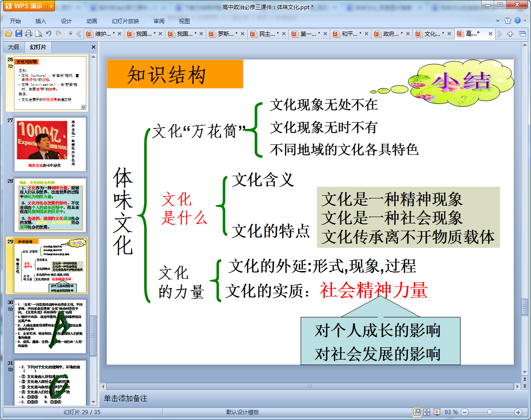Switch to the 大纲 outline pane tab
531x420 pixels.
(14, 47)
